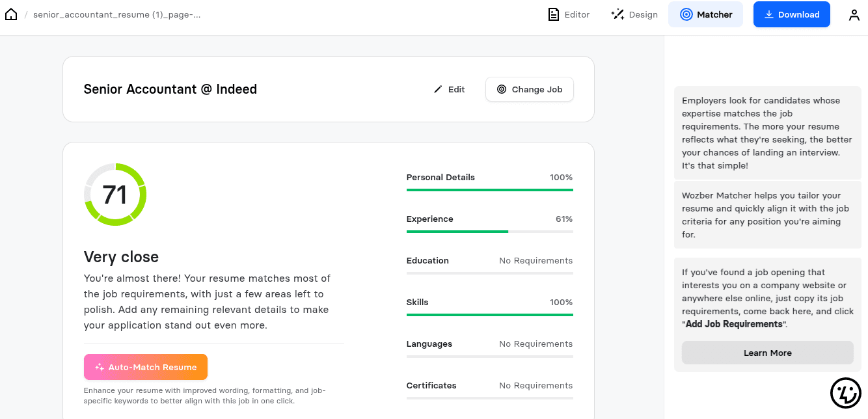The height and width of the screenshot is (419, 868).
Task: Switch to the Design tab
Action: click(x=634, y=14)
